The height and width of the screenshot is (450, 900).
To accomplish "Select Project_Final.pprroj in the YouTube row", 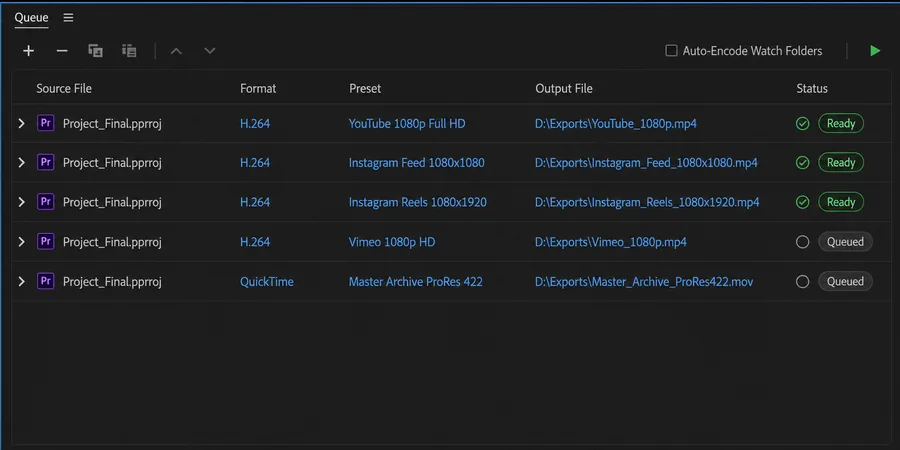I will coord(112,123).
